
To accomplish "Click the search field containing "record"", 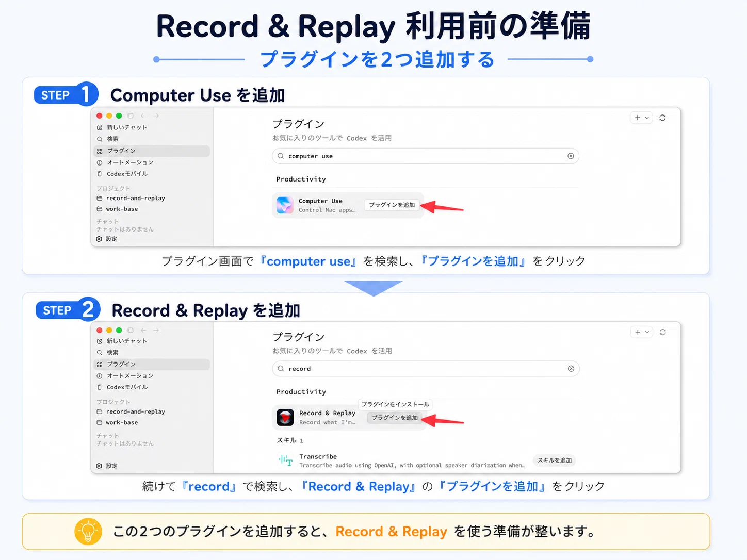I will [426, 369].
